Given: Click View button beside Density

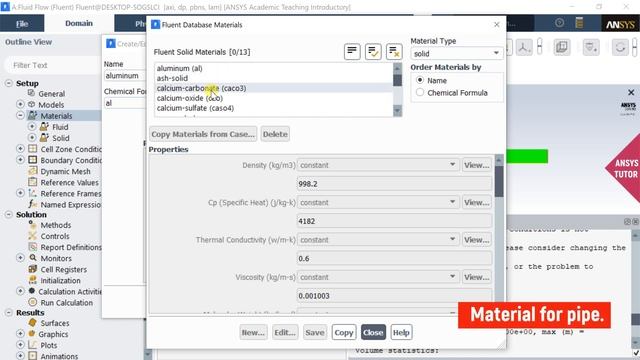Looking at the screenshot, I should click(476, 165).
